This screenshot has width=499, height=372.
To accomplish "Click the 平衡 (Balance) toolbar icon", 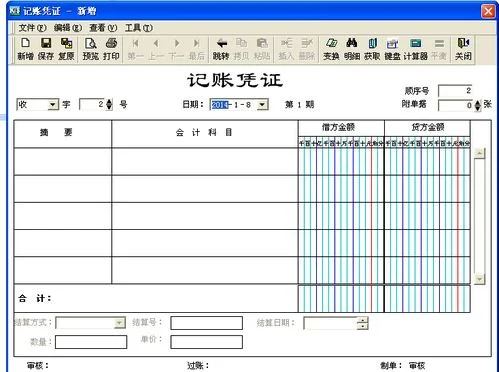I will point(439,49).
